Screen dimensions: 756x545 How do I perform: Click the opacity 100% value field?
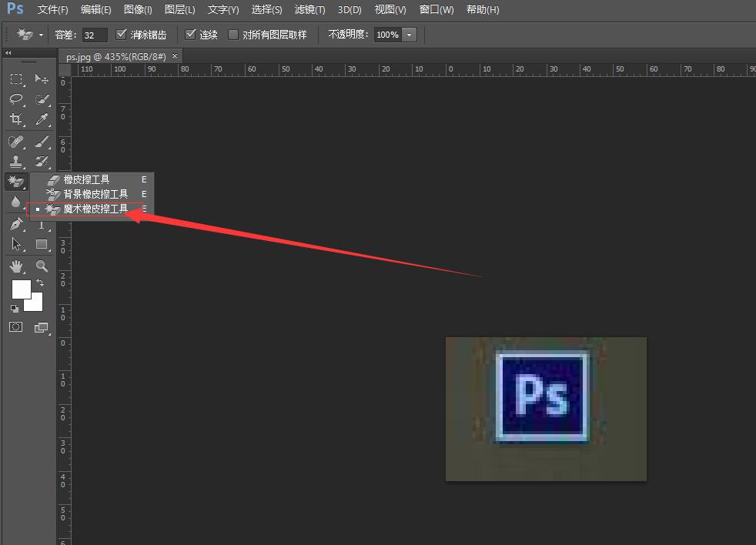tap(388, 35)
